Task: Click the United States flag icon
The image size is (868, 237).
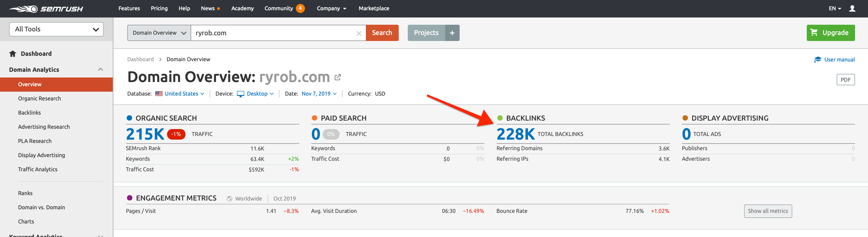Action: point(159,93)
